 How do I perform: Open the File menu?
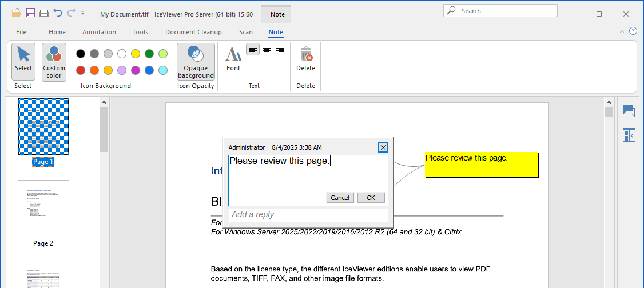(21, 32)
